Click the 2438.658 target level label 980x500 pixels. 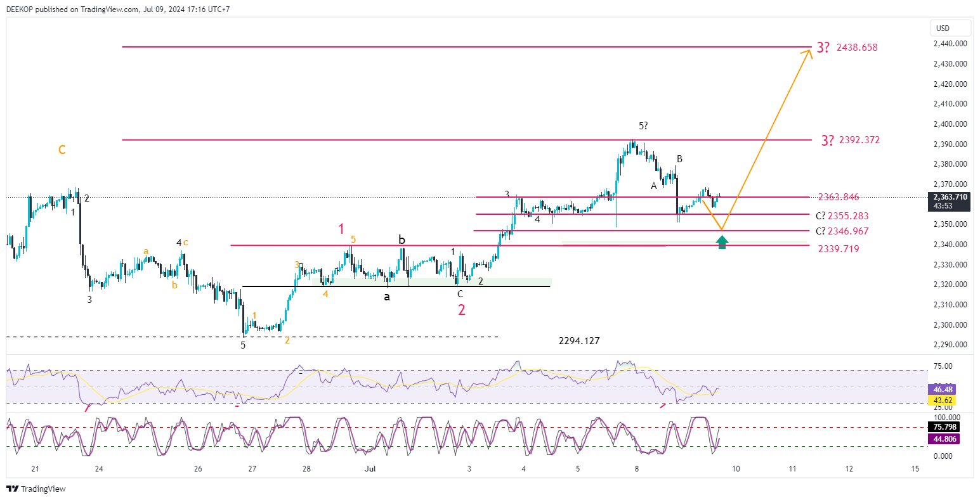click(x=857, y=48)
